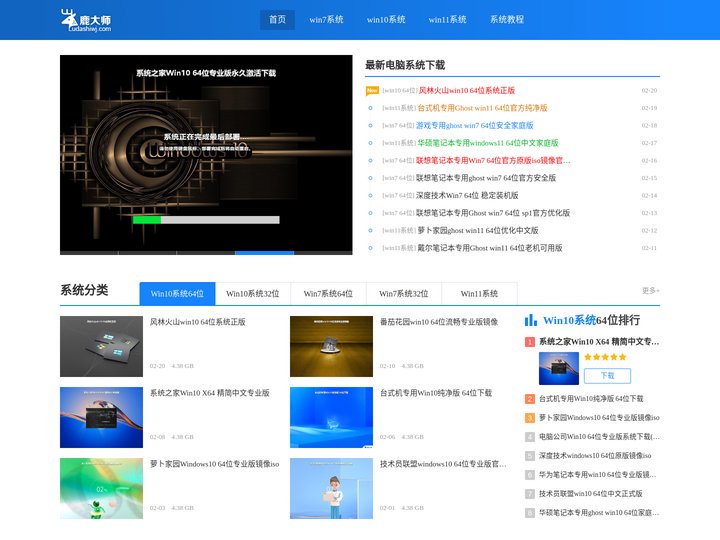The height and width of the screenshot is (540, 720).
Task: Click the rank 3 badge in ranking
Action: (x=530, y=418)
